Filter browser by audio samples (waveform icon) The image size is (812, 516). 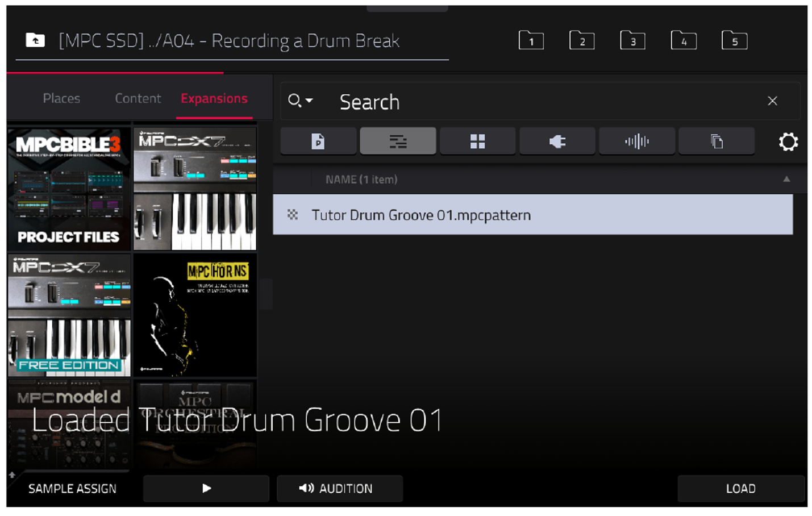coord(637,141)
